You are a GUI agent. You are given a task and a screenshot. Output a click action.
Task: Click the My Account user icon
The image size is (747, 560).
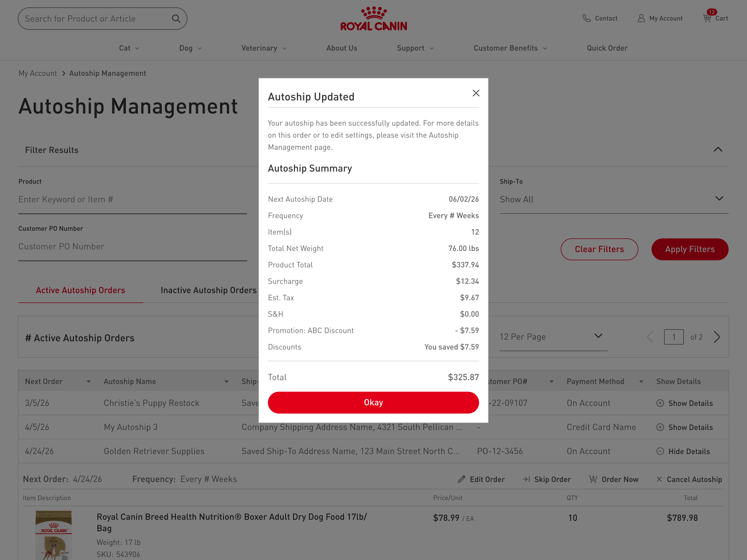(x=641, y=18)
